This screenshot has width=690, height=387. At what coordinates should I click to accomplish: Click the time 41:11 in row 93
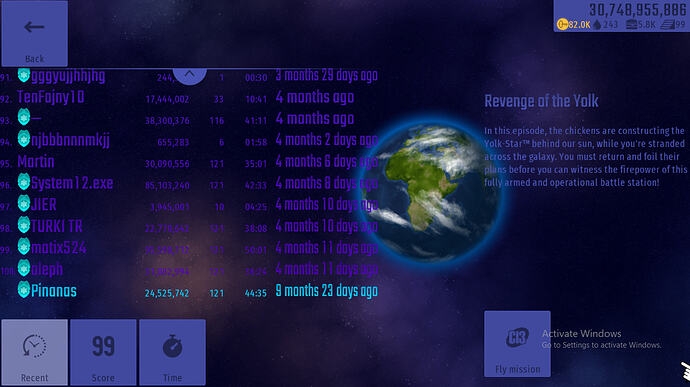coord(256,121)
